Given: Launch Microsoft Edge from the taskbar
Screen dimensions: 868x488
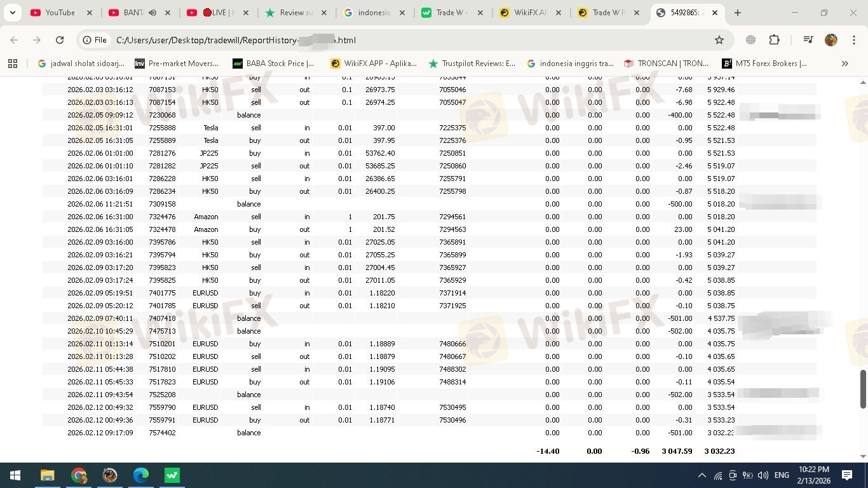Looking at the screenshot, I should coord(140,475).
